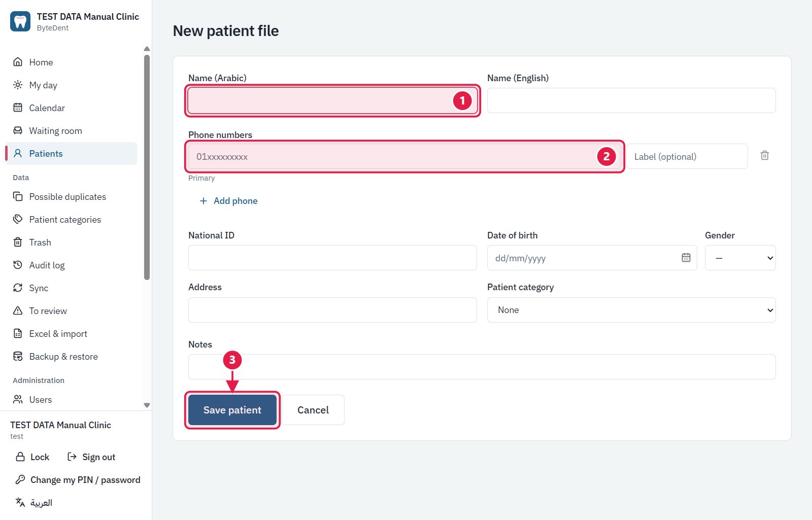Click the Possible duplicates copy icon
Viewport: 812px width, 520px height.
coord(18,196)
